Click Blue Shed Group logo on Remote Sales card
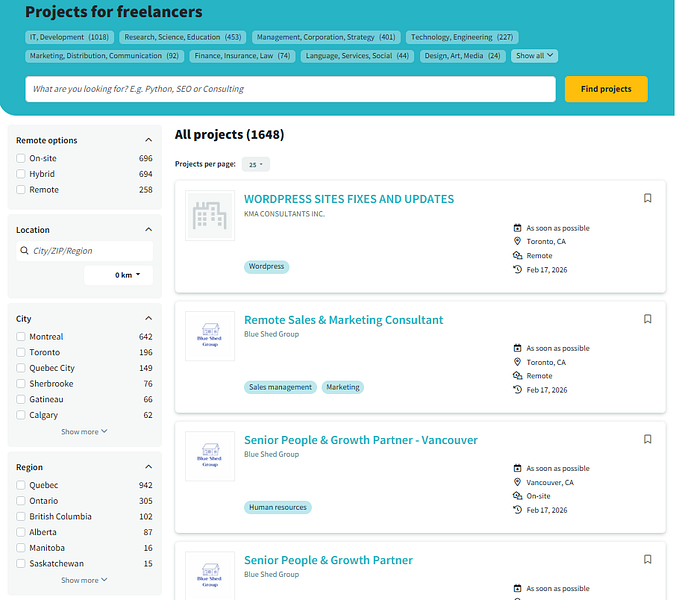The image size is (676, 600). coord(210,336)
